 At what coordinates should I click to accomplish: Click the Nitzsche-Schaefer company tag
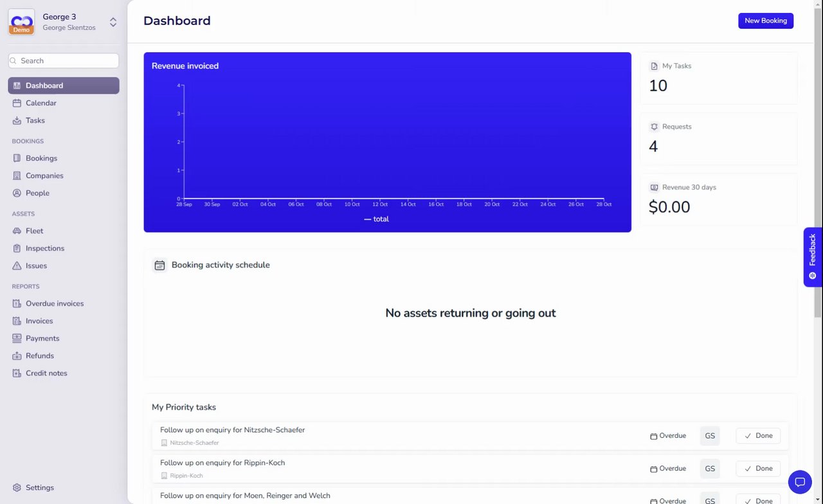pyautogui.click(x=190, y=443)
